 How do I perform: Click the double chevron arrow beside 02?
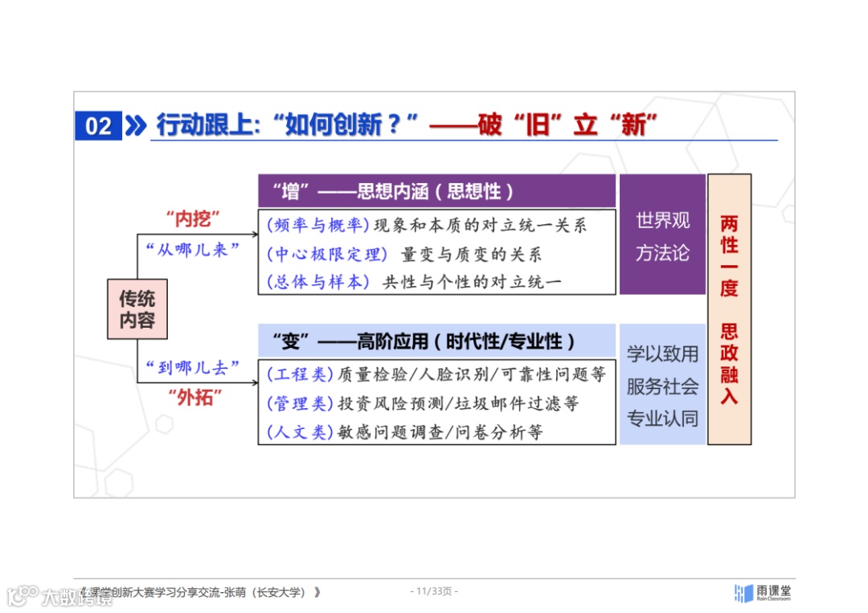pyautogui.click(x=136, y=125)
